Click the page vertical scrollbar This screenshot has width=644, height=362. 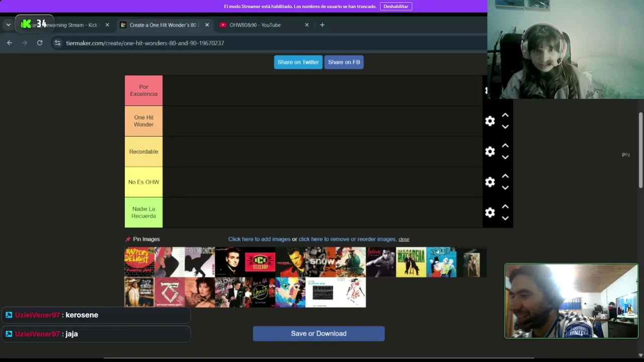click(x=640, y=151)
